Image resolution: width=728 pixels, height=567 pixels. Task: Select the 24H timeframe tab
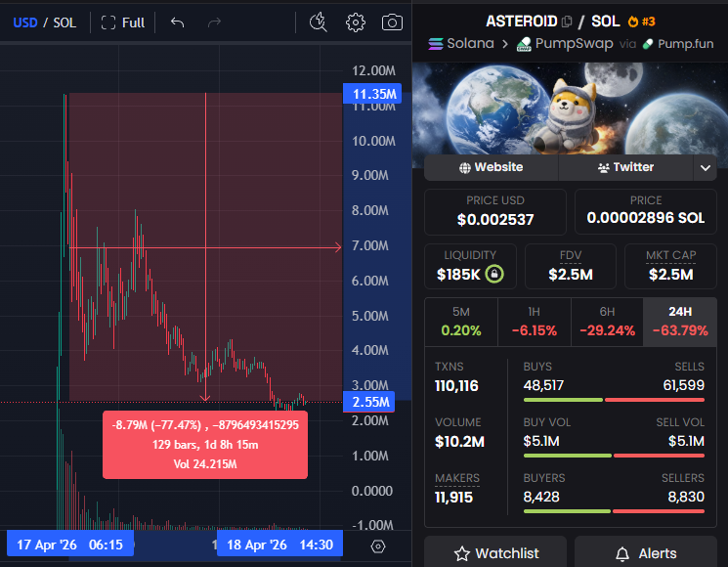(x=680, y=323)
